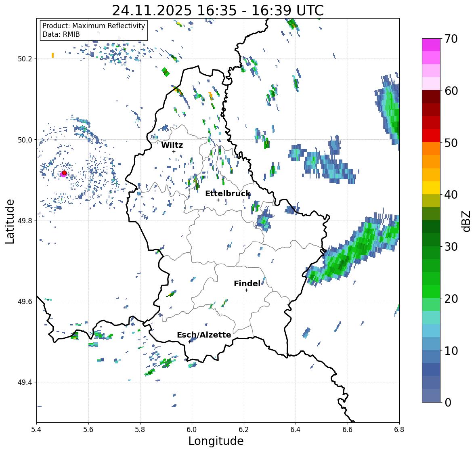Click the longitude tick label 6.6
476x451 pixels.
(x=347, y=430)
